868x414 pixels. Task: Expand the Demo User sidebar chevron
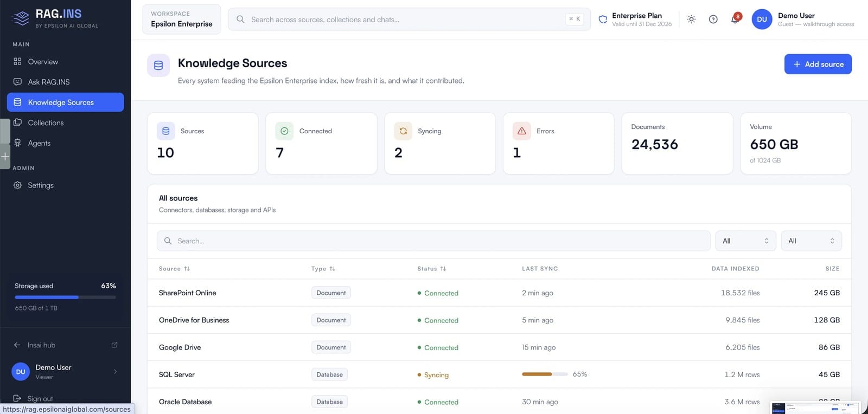pos(115,372)
